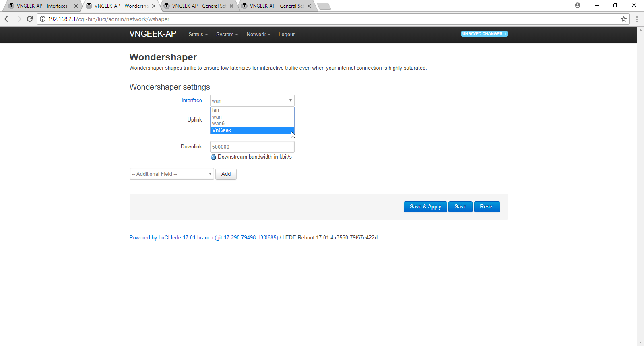Viewport: 644px width, 346px height.
Task: Click the Wondershaper page heading
Action: click(163, 57)
